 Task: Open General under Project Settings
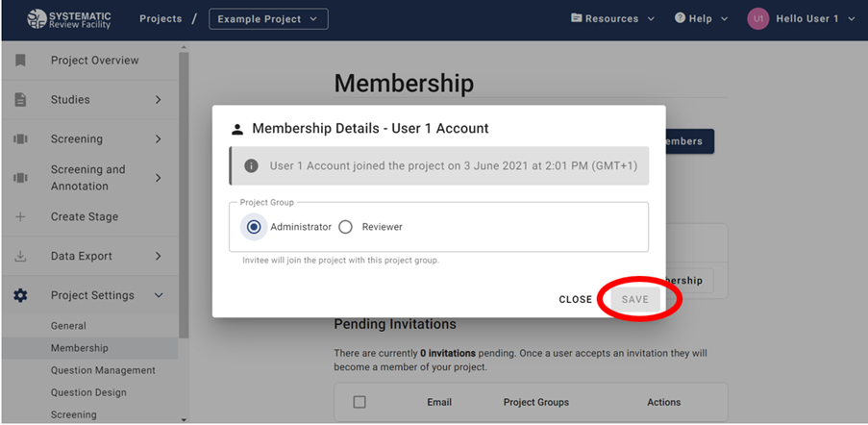[x=68, y=326]
